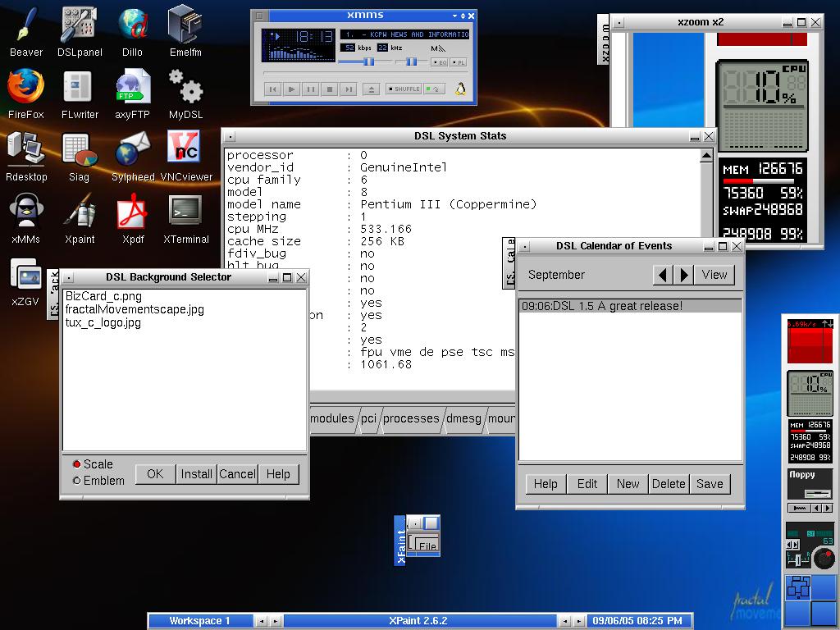
Task: Click the xmms seek position bar
Action: [364, 73]
